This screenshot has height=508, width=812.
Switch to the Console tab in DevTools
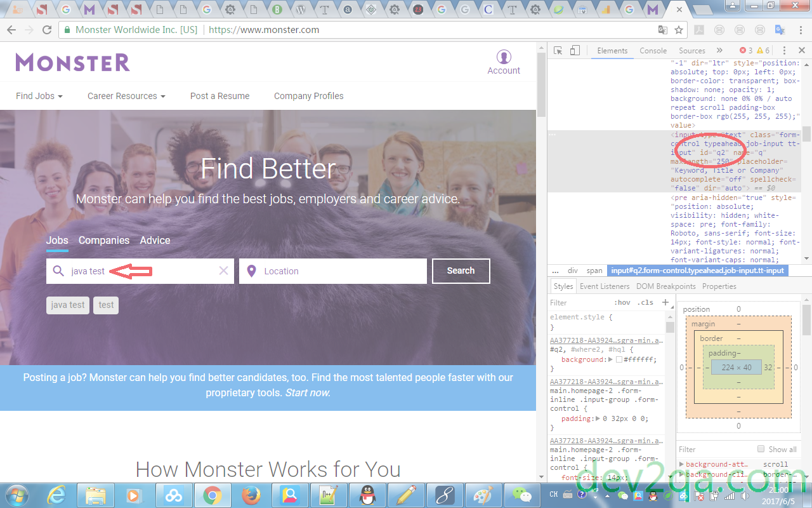pos(653,51)
